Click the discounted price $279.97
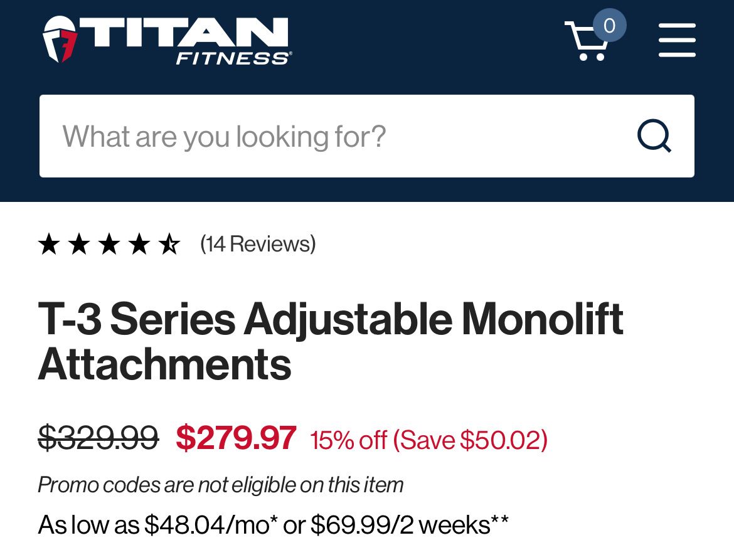Viewport: 734px width, 560px height. 237,439
